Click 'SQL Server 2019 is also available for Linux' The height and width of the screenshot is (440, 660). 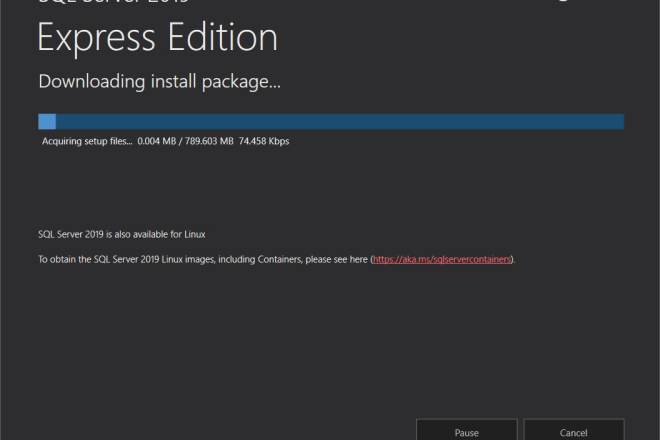(x=121, y=234)
